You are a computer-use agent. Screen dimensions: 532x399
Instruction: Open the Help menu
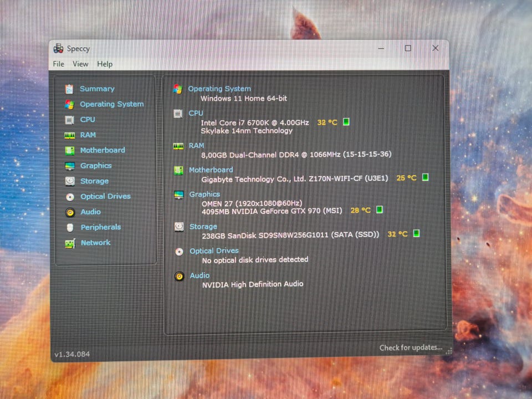click(x=105, y=64)
